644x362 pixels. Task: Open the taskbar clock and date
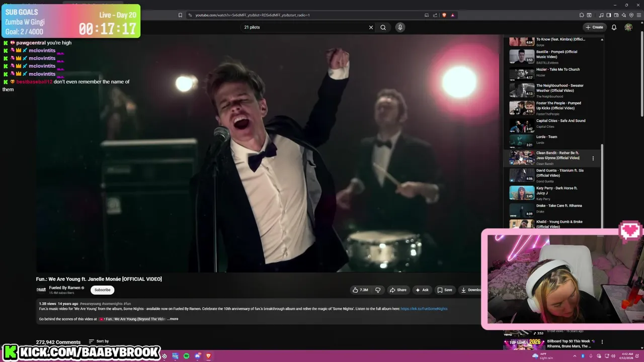(x=627, y=356)
